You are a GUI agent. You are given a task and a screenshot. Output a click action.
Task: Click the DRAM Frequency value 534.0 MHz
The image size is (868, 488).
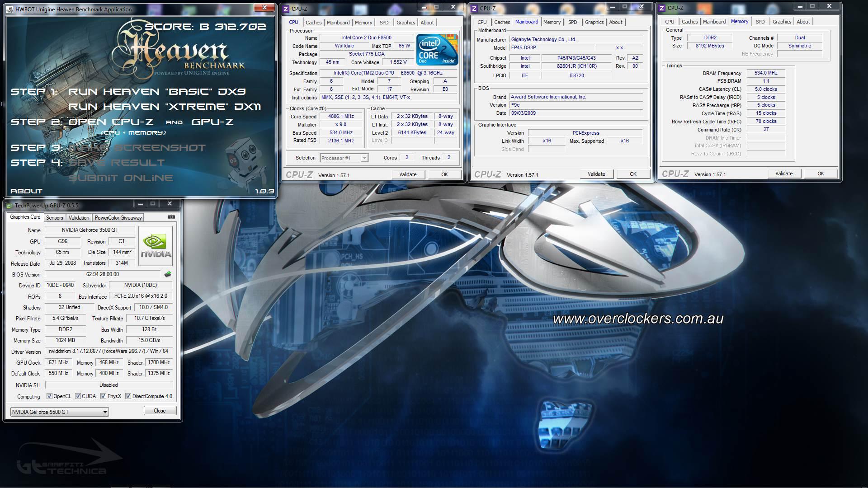click(766, 73)
